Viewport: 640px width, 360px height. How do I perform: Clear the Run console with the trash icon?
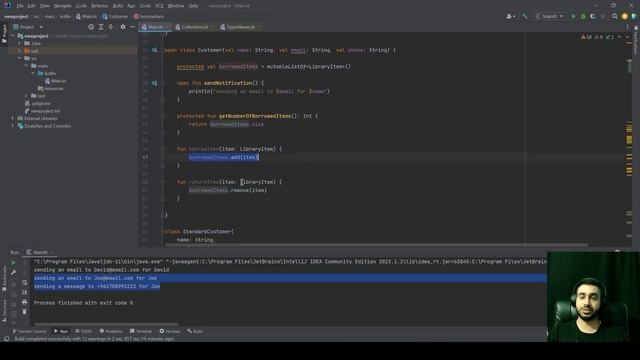pos(24,312)
